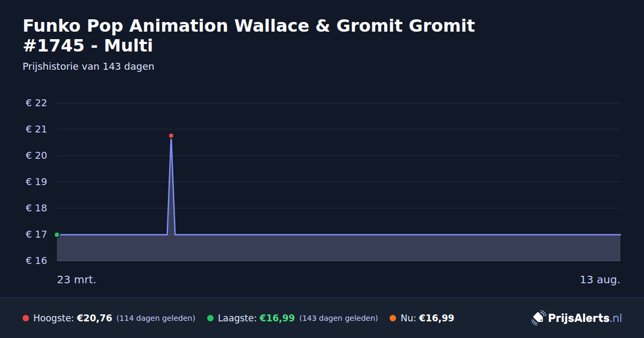
Task: Click the € 20 axis label
Action: pos(36,156)
